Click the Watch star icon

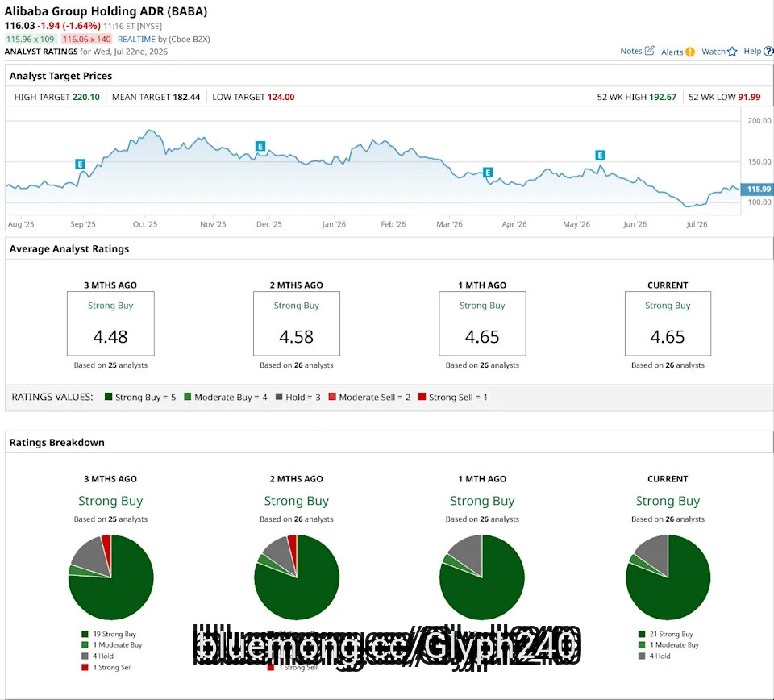click(x=732, y=52)
